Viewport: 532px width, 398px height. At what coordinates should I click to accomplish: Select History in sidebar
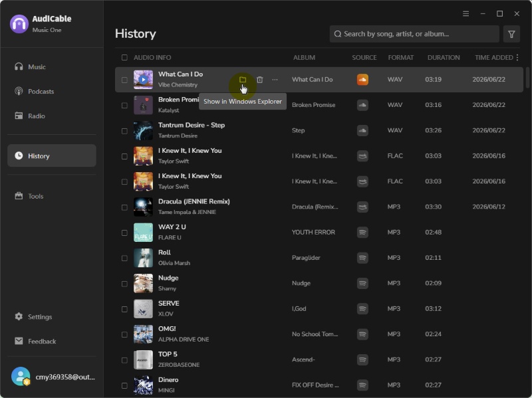[x=52, y=155]
